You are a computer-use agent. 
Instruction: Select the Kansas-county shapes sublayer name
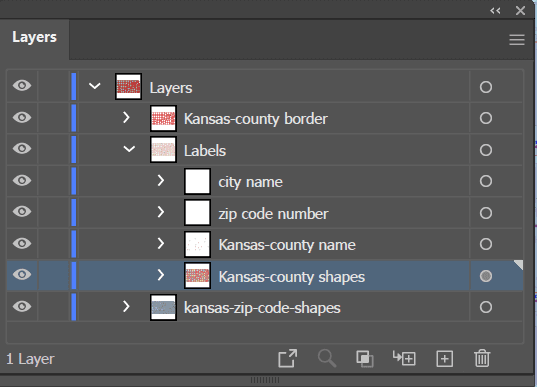(x=292, y=277)
